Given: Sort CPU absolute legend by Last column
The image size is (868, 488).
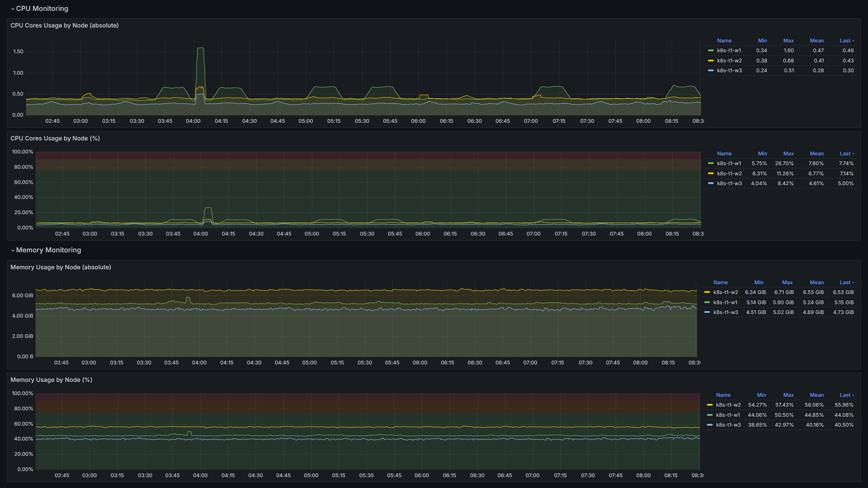Looking at the screenshot, I should (845, 41).
